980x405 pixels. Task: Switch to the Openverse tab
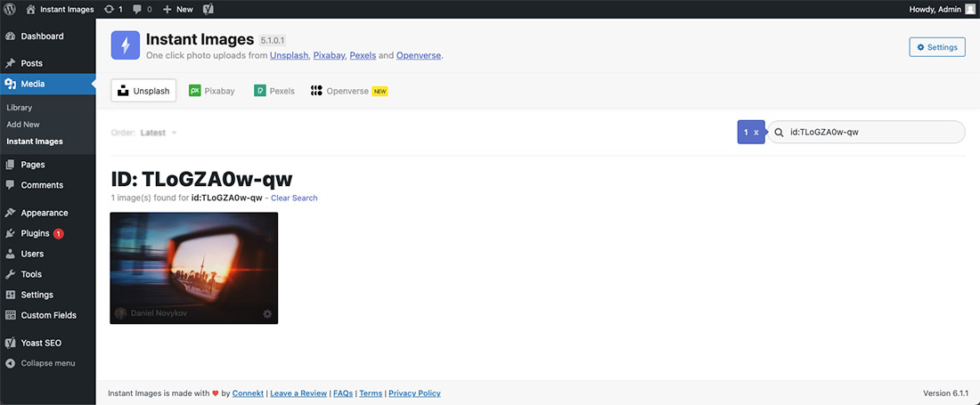coord(348,91)
